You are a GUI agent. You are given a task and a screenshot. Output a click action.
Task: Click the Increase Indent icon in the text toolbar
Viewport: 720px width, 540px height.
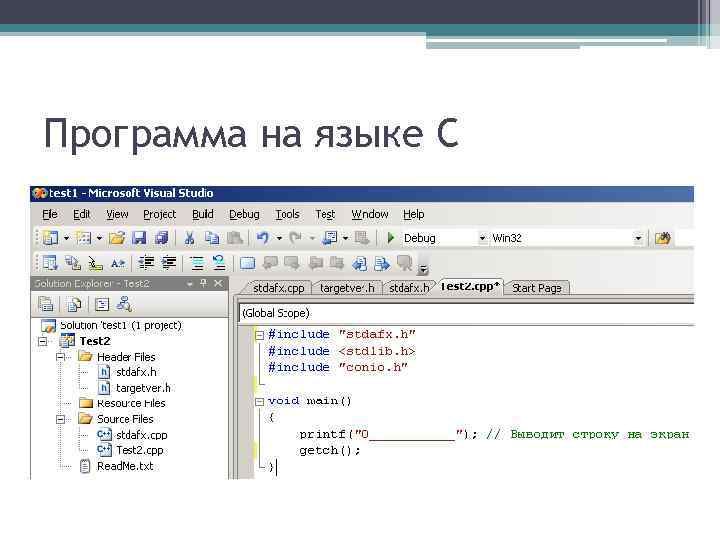tap(169, 263)
